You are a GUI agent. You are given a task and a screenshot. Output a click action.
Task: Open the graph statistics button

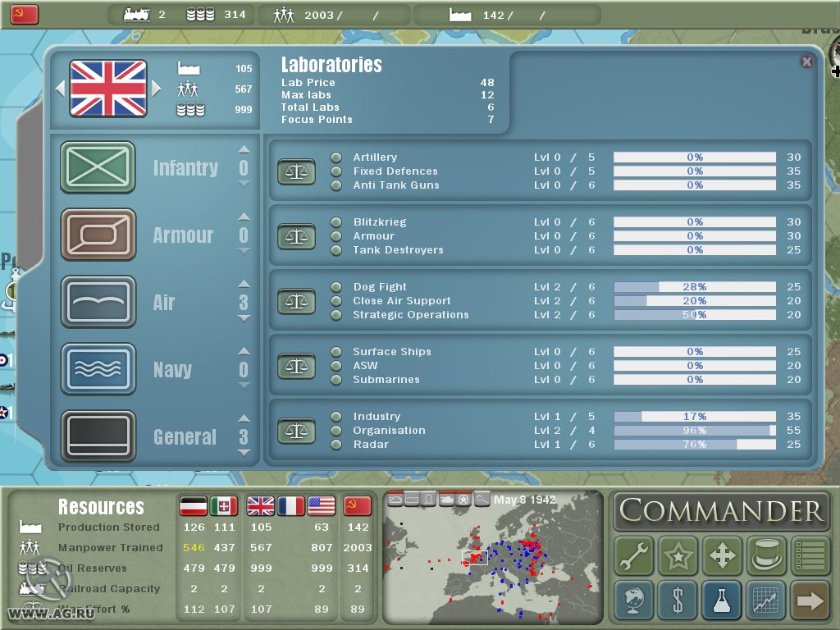coord(766,600)
